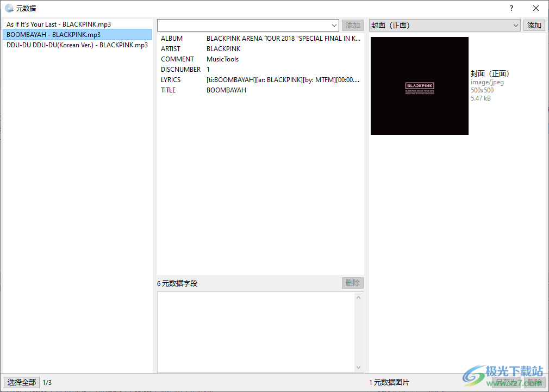Select the DISCNUMBER metadata row
The width and height of the screenshot is (549, 392).
click(x=260, y=70)
